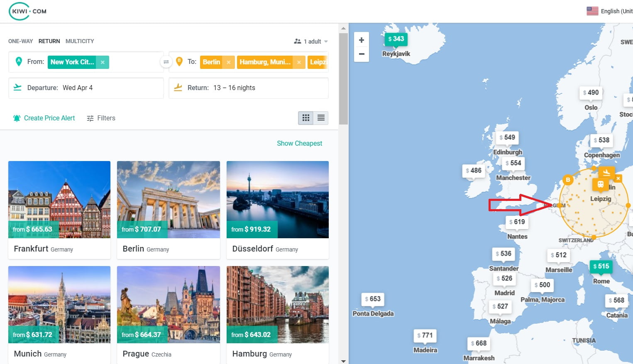Remove Hamburg, Muni... destination tag
Viewport: 633px width, 364px height.
[299, 62]
